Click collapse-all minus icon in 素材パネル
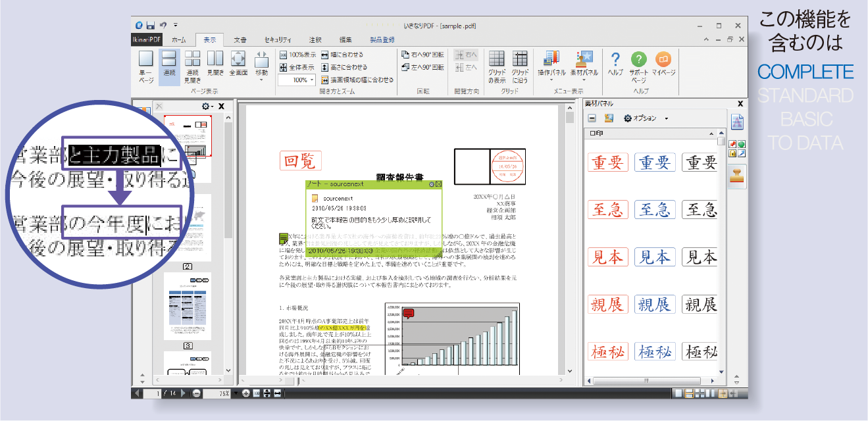This screenshot has width=868, height=421. [x=592, y=118]
